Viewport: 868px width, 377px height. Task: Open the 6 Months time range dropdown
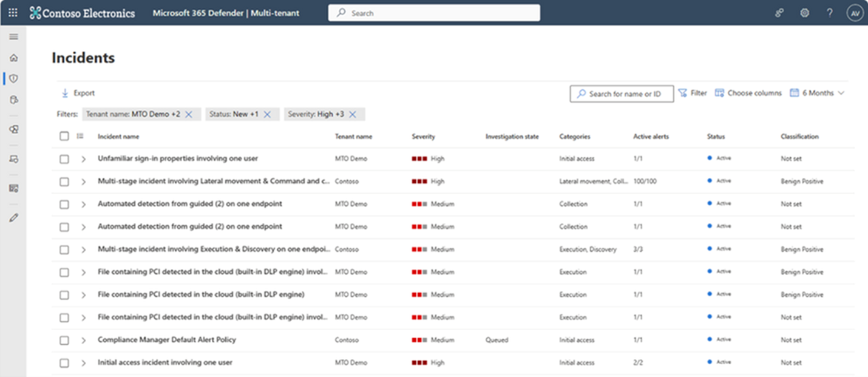pyautogui.click(x=817, y=93)
